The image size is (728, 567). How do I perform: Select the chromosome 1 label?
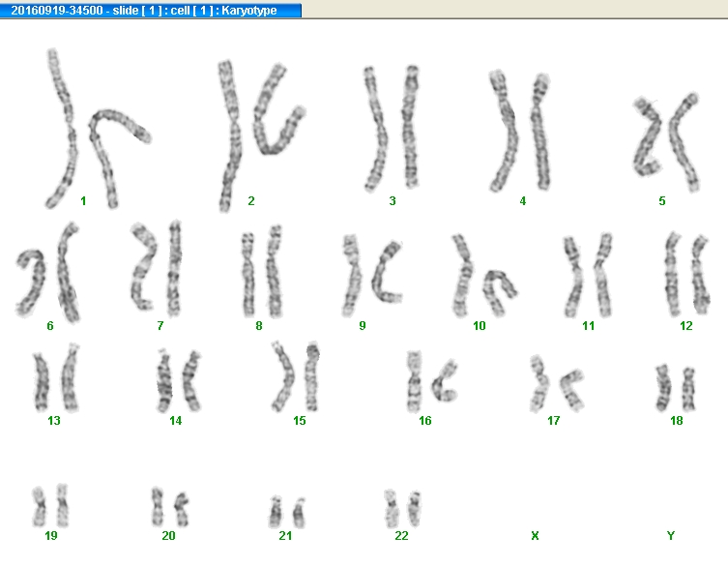[83, 201]
